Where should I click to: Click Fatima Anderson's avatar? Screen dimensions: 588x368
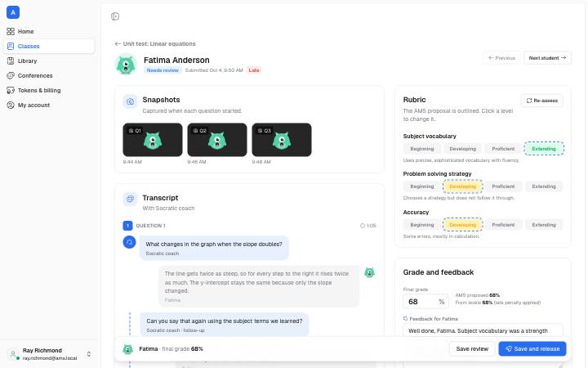126,65
